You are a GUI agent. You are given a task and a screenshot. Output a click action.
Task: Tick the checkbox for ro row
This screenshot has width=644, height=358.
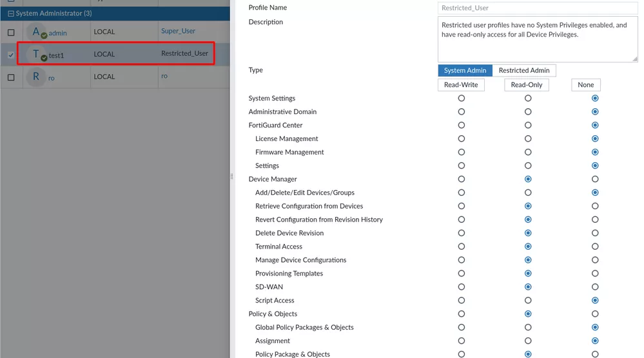click(11, 77)
